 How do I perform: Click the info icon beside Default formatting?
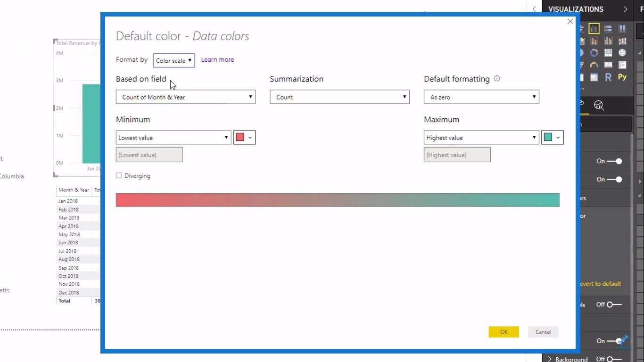(x=496, y=79)
